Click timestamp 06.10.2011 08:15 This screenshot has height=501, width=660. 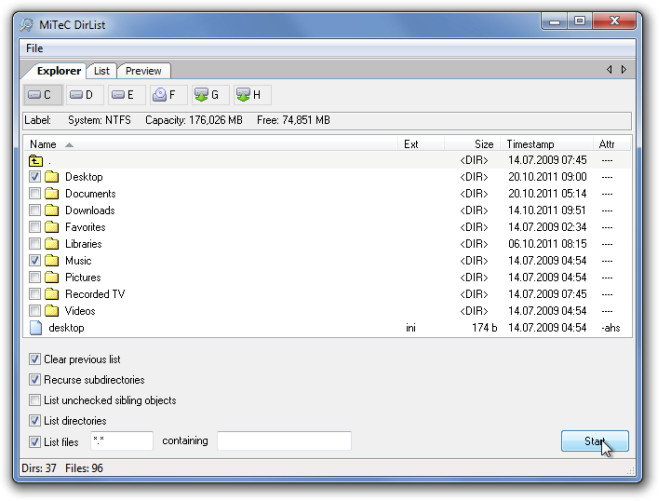pyautogui.click(x=547, y=244)
